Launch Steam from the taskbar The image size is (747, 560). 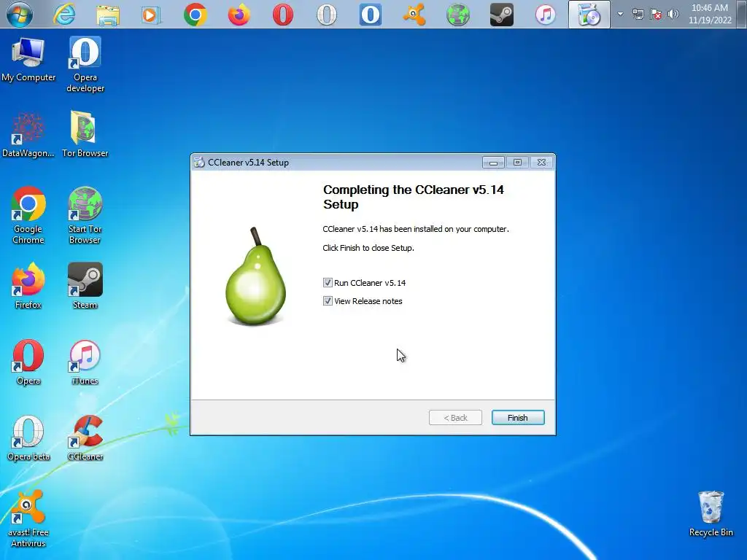click(502, 15)
